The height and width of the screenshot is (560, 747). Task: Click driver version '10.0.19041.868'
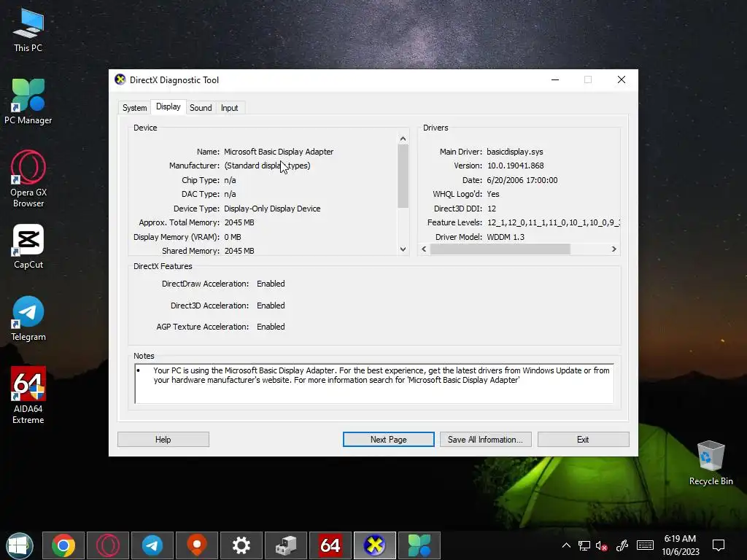(516, 166)
